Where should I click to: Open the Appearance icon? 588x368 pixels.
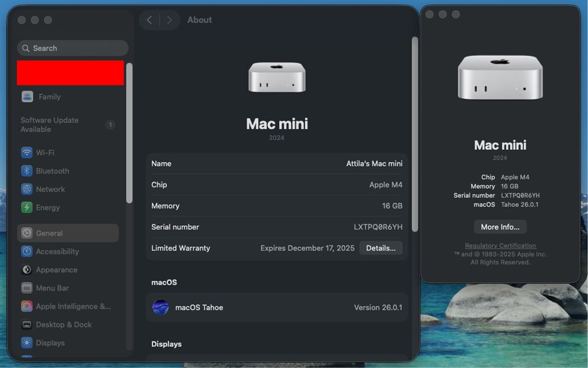pos(26,270)
